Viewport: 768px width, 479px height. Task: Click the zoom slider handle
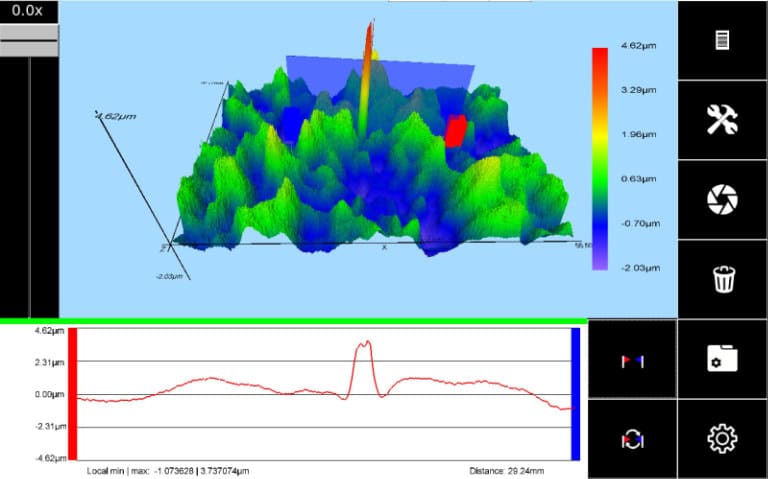click(x=29, y=41)
